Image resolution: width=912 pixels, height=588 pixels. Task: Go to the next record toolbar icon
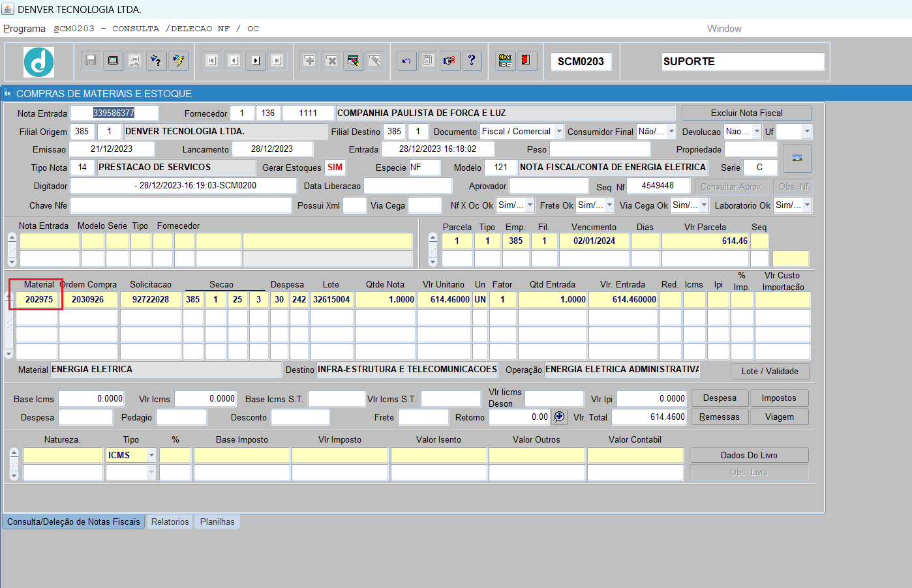256,61
